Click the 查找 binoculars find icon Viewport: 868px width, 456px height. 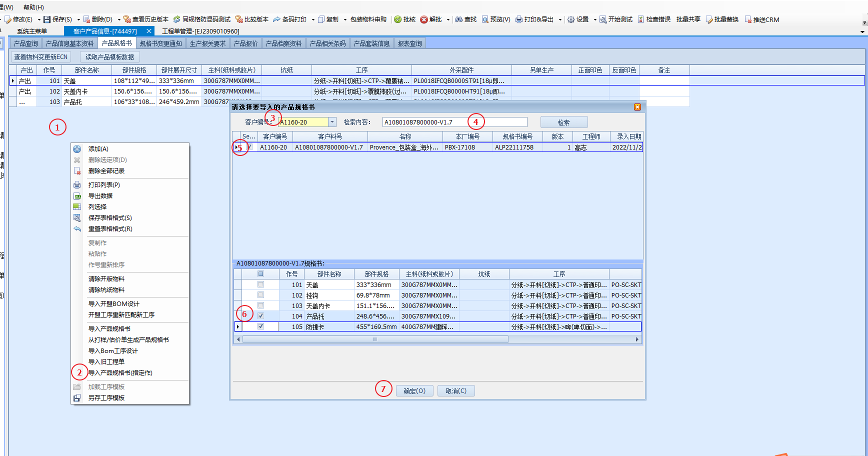(x=458, y=19)
